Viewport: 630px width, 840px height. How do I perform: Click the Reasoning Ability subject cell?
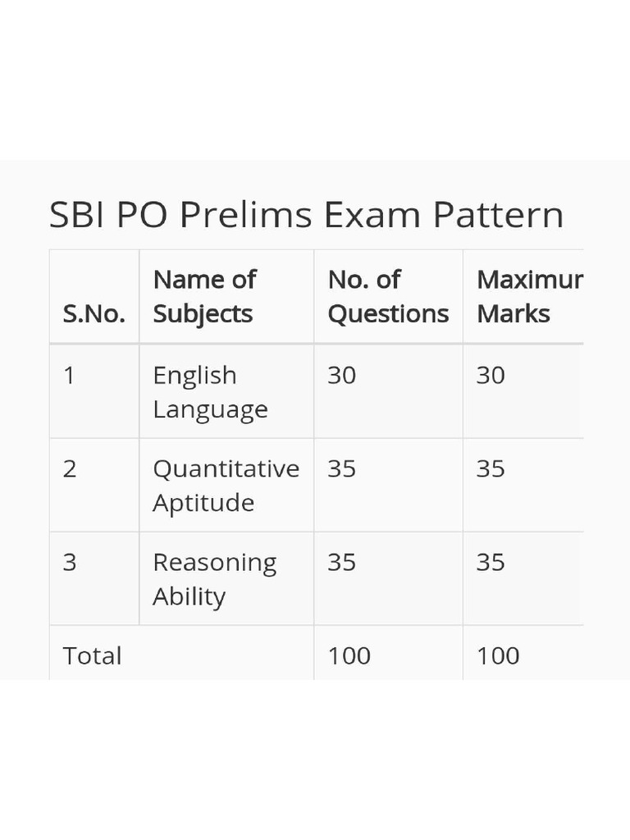click(214, 578)
